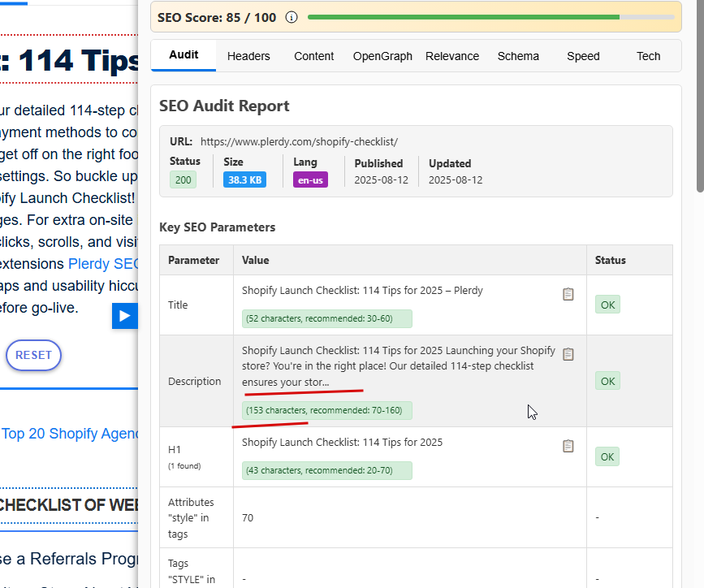
Task: Click the SEO Score info icon
Action: (292, 18)
